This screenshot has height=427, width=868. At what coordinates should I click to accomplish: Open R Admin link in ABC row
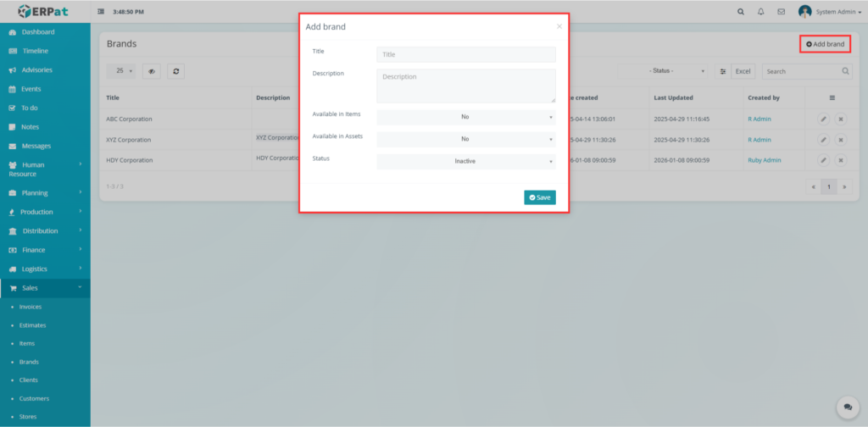759,119
